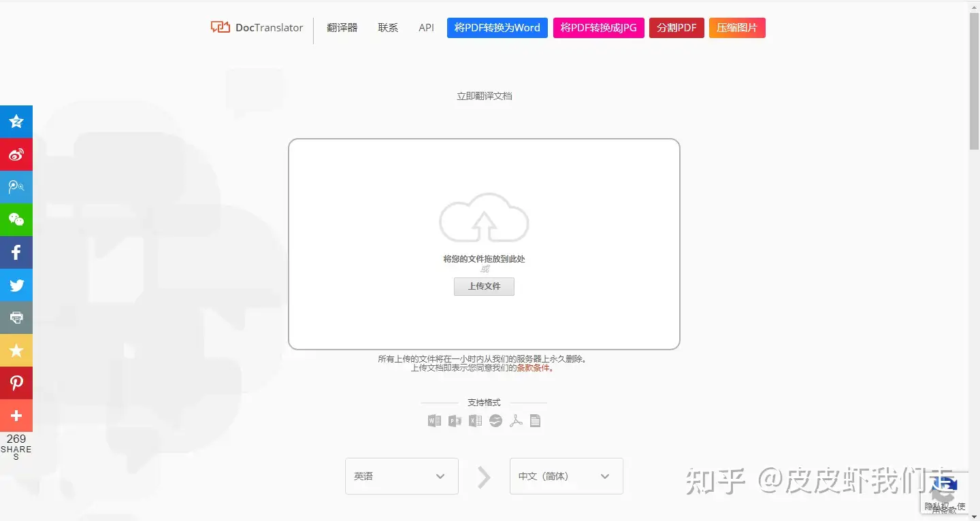Expand more sharing options via plus icon

16,416
